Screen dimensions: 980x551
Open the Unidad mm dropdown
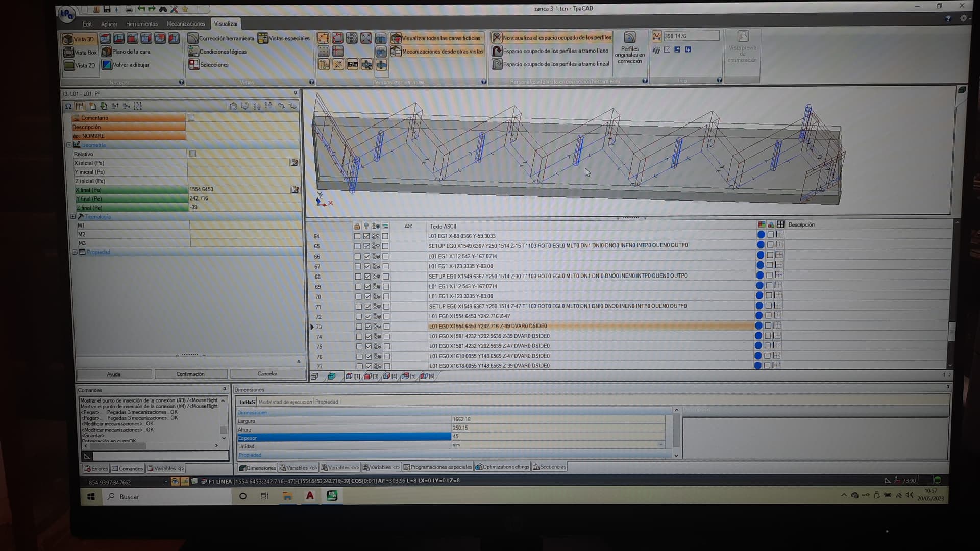click(x=660, y=445)
